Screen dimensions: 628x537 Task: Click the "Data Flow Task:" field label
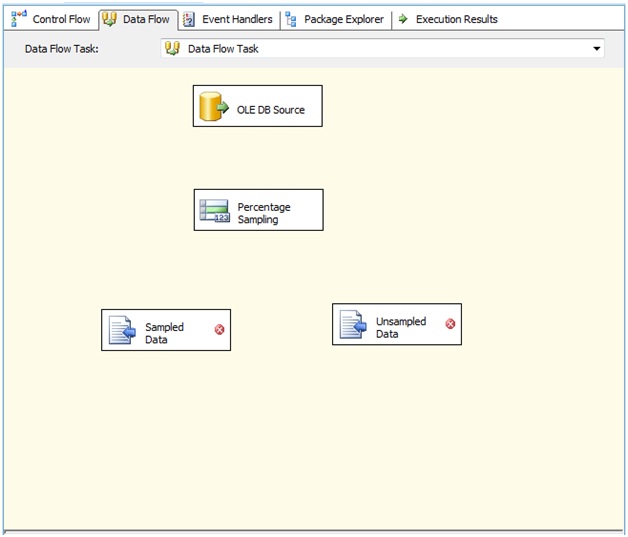pyautogui.click(x=65, y=48)
